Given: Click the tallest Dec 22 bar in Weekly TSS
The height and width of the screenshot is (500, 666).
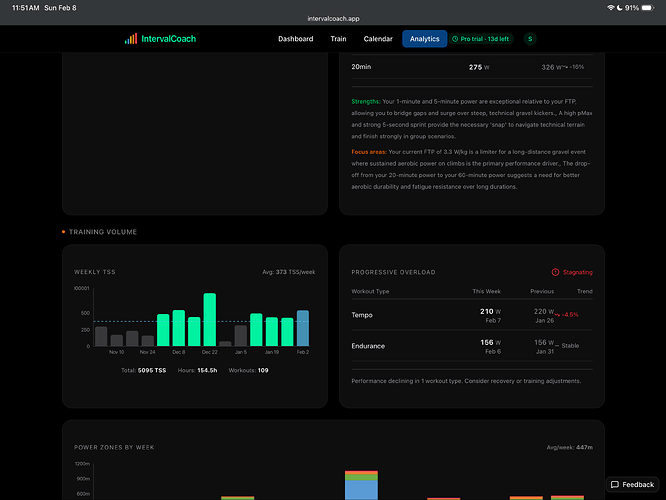Looking at the screenshot, I should tap(210, 319).
